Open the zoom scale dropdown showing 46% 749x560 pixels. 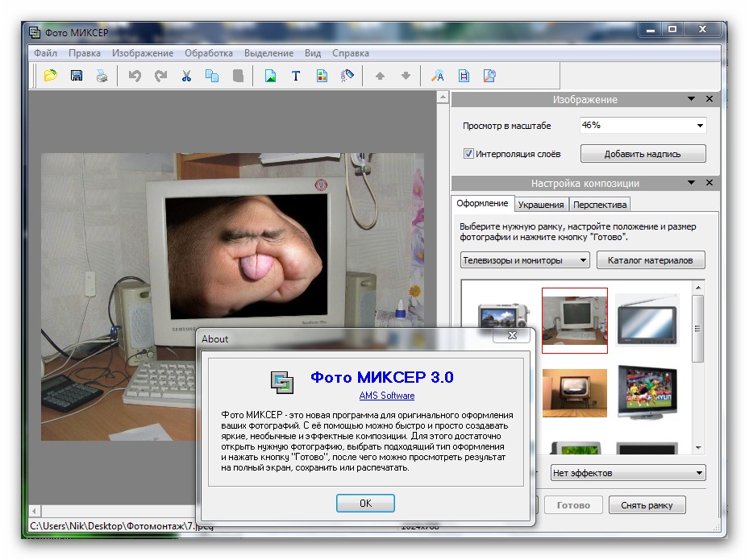[643, 125]
